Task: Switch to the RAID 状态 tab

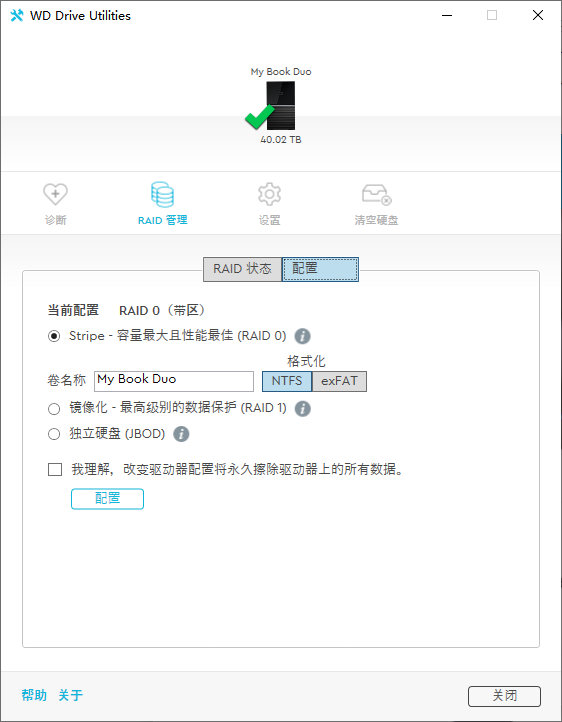Action: pyautogui.click(x=243, y=269)
